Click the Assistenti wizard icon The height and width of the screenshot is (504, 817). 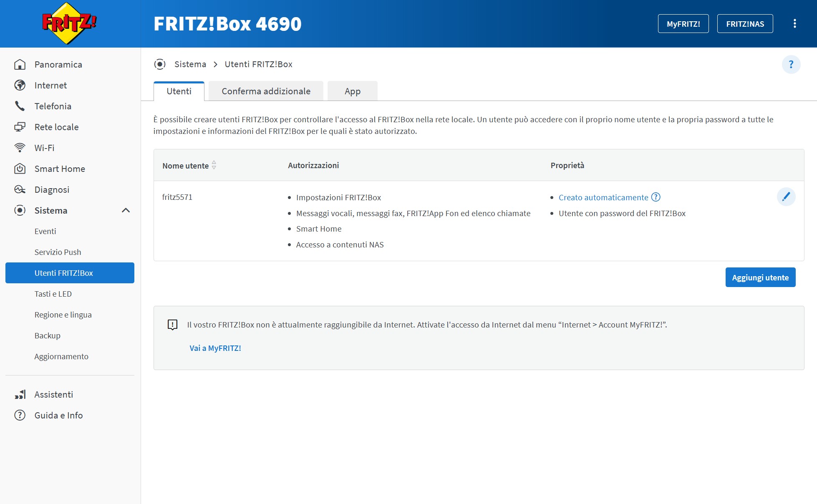point(20,394)
